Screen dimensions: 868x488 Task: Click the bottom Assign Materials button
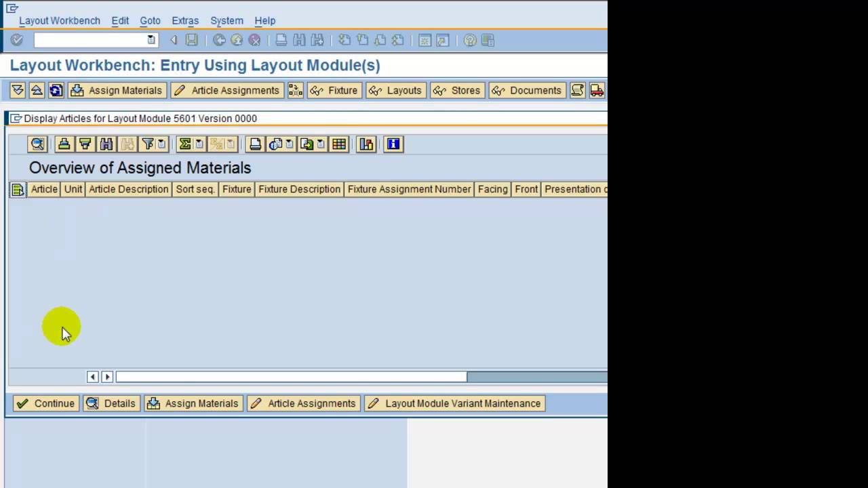tap(193, 403)
